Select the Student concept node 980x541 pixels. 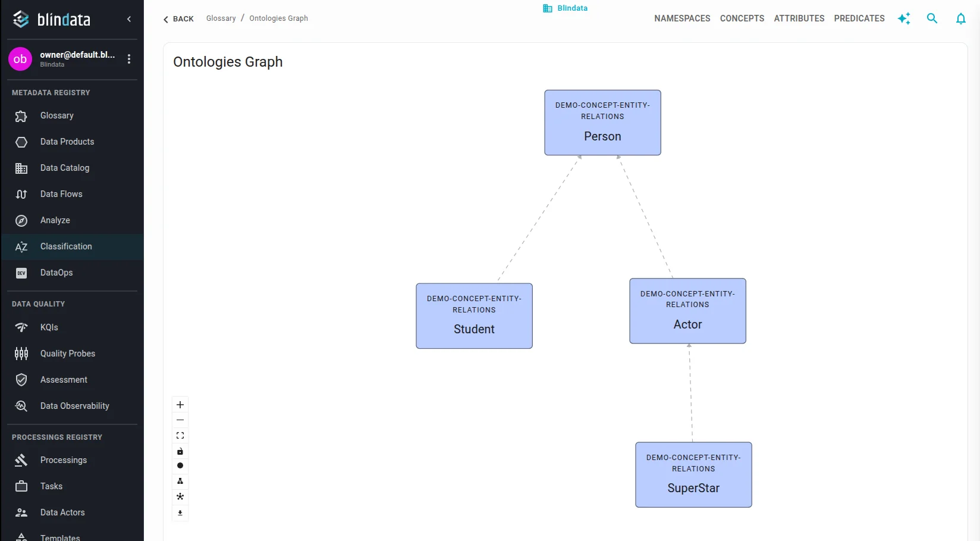click(x=474, y=316)
